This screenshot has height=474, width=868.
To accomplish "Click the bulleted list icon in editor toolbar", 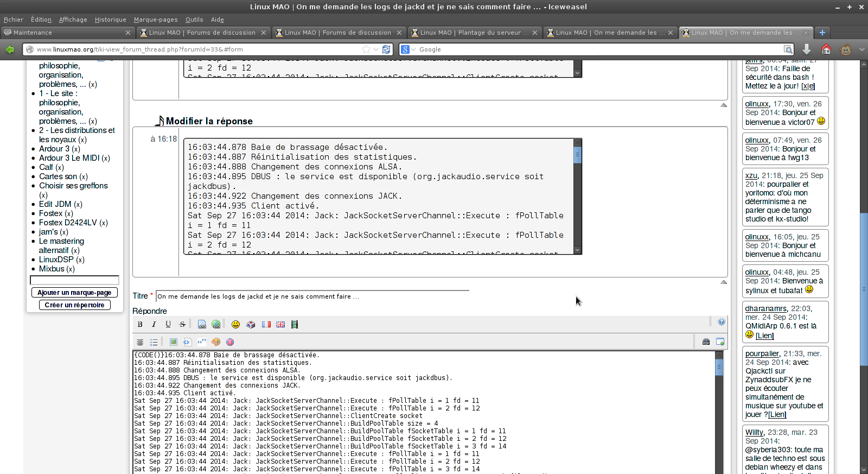I will 154,342.
